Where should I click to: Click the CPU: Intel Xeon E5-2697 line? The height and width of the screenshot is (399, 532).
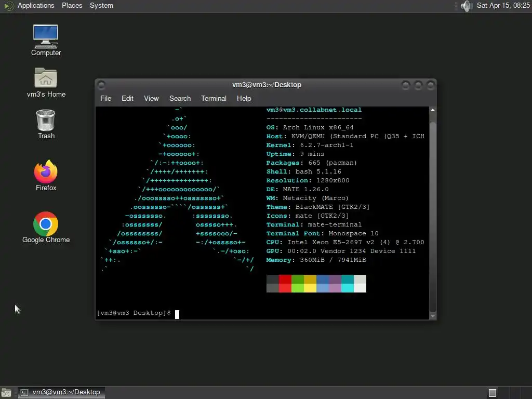pos(345,242)
